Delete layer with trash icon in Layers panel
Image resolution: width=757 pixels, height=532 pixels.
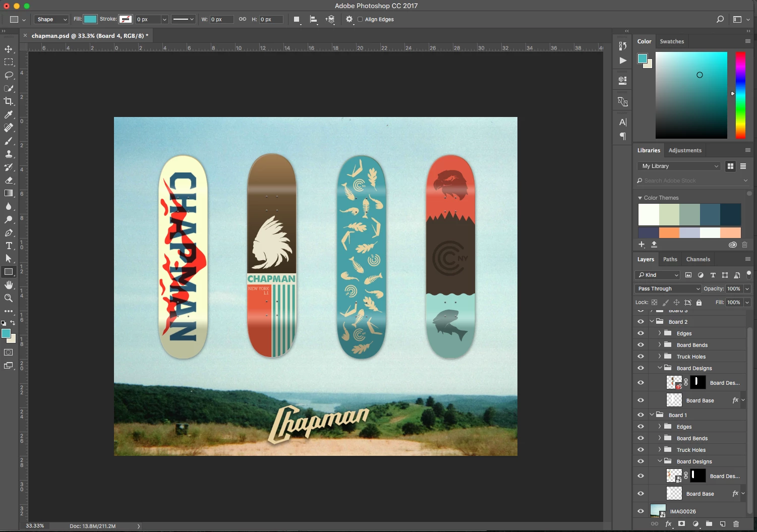(736, 524)
